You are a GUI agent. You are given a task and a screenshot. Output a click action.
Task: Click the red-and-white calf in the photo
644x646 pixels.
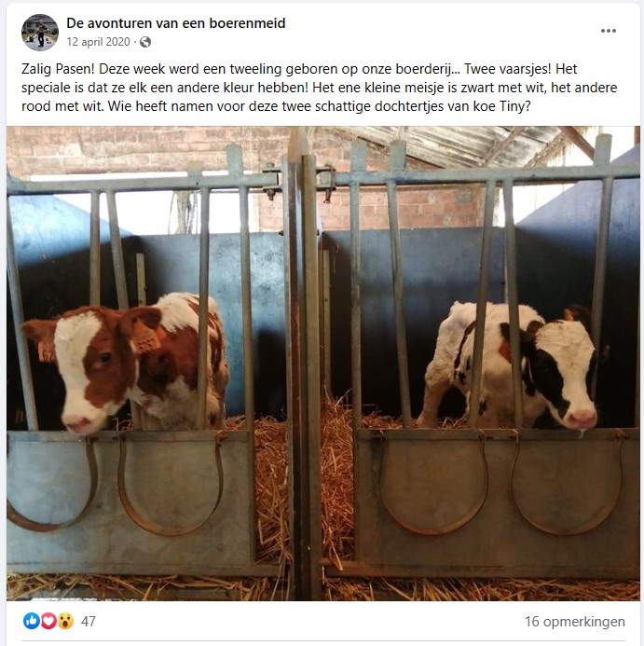[124, 363]
